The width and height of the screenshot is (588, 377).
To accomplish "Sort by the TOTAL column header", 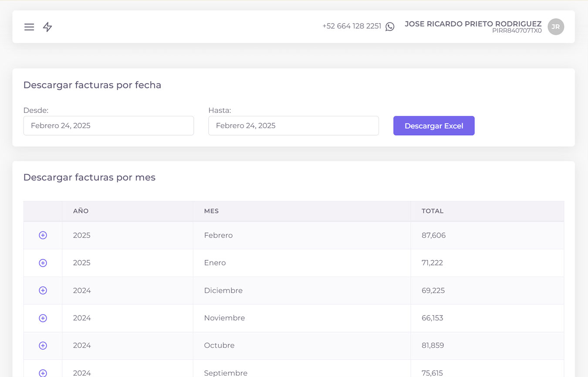I will pyautogui.click(x=433, y=211).
